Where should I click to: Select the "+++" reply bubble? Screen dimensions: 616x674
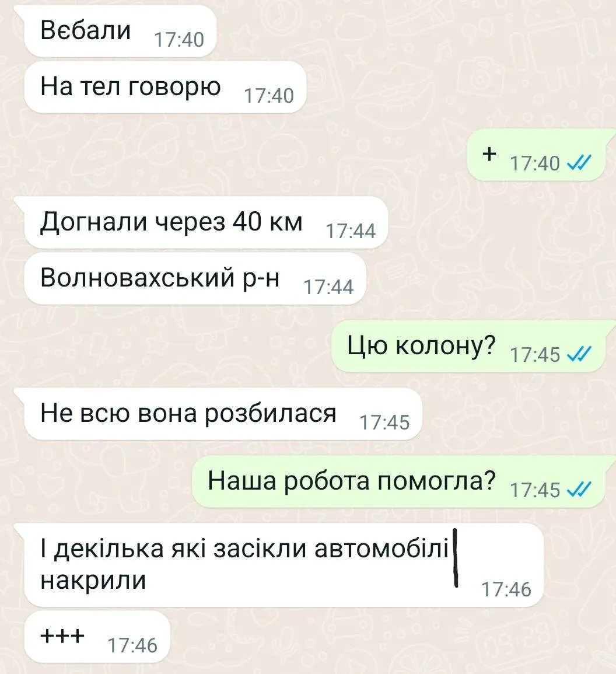tap(97, 637)
